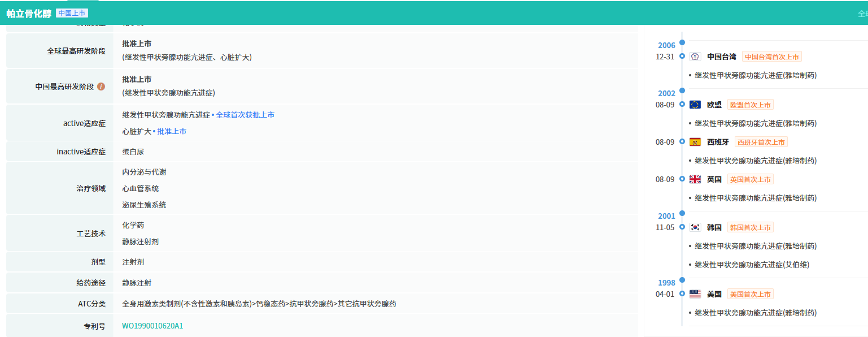Click 心血管系统 therapeutic area
The height and width of the screenshot is (337, 868).
141,188
